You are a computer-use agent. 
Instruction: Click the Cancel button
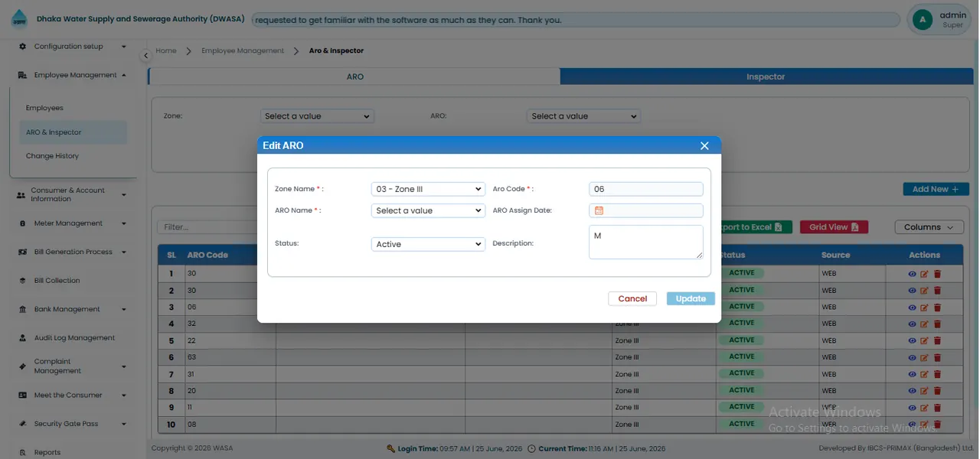[632, 299]
